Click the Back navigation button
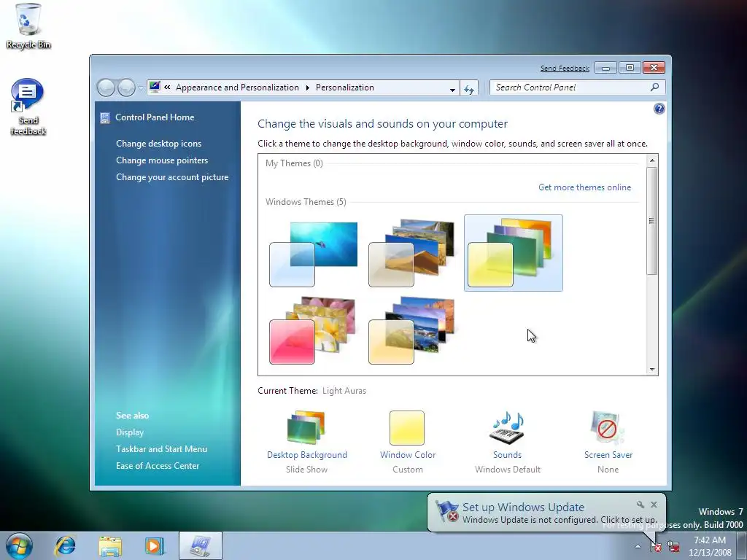 click(106, 87)
